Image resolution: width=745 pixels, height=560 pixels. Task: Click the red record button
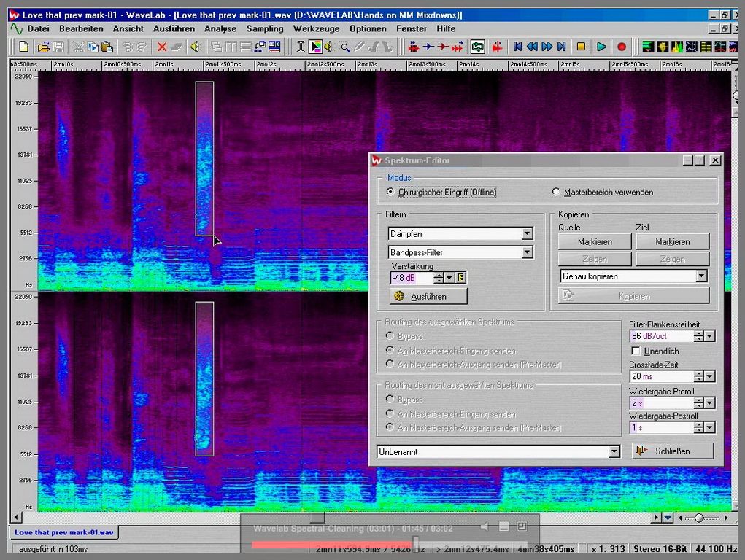click(x=622, y=47)
